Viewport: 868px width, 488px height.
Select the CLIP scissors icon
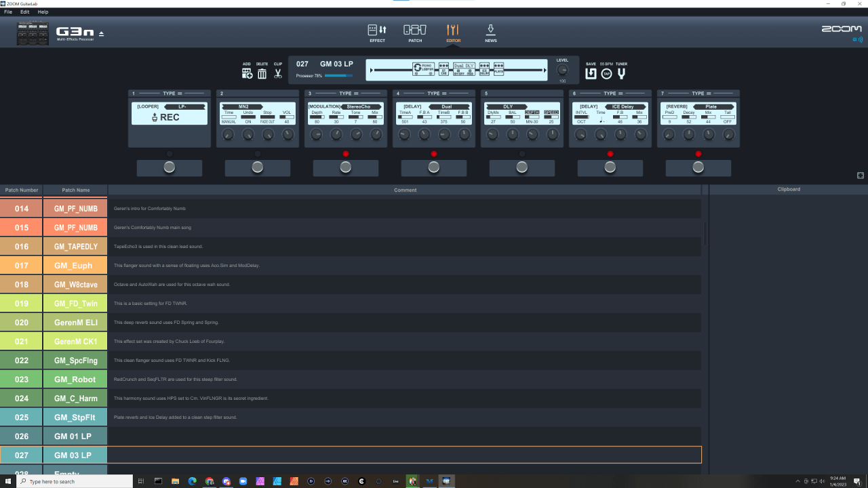278,72
